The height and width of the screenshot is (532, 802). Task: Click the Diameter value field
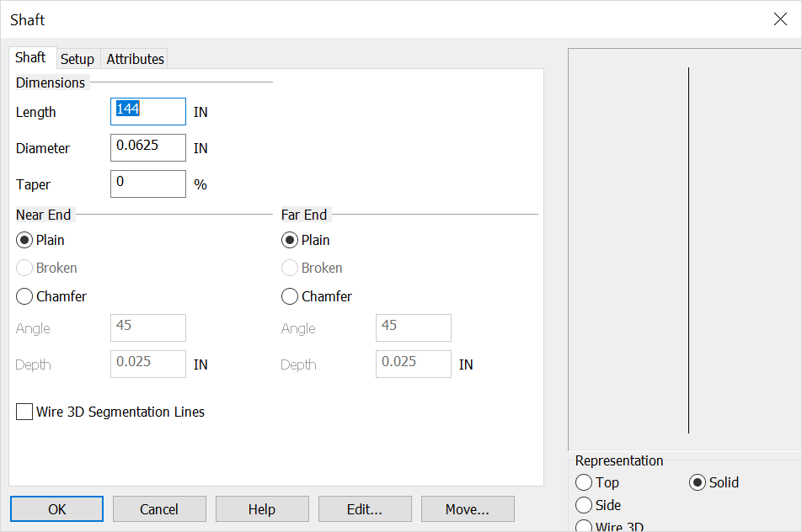[147, 147]
